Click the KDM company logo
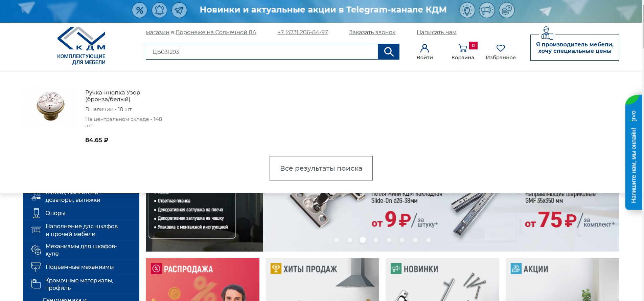The width and height of the screenshot is (644, 301). 81,46
